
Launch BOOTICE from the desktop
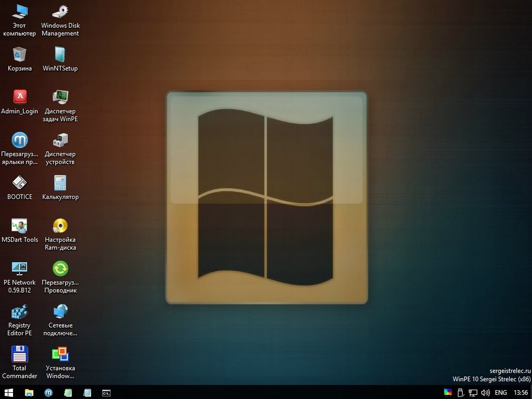pos(19,188)
